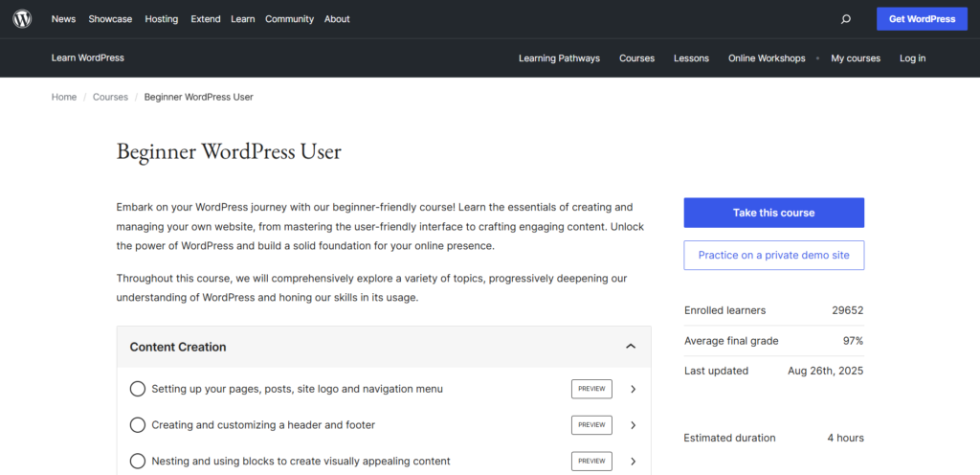View My courses
The width and height of the screenshot is (980, 475).
[x=856, y=58]
